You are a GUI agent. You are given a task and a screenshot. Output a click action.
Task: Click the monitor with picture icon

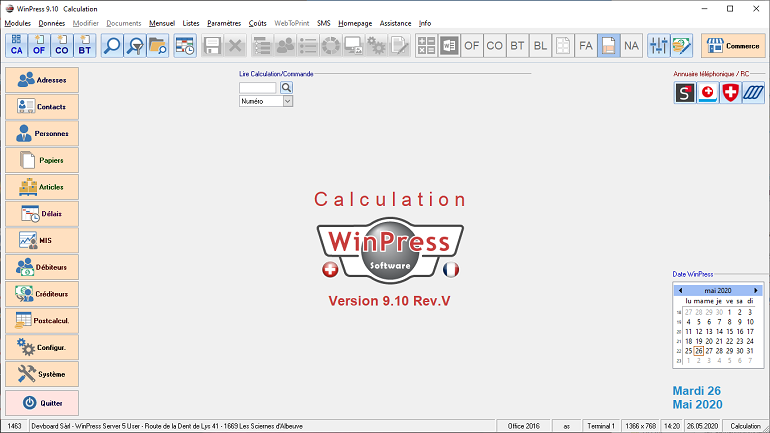pos(354,46)
